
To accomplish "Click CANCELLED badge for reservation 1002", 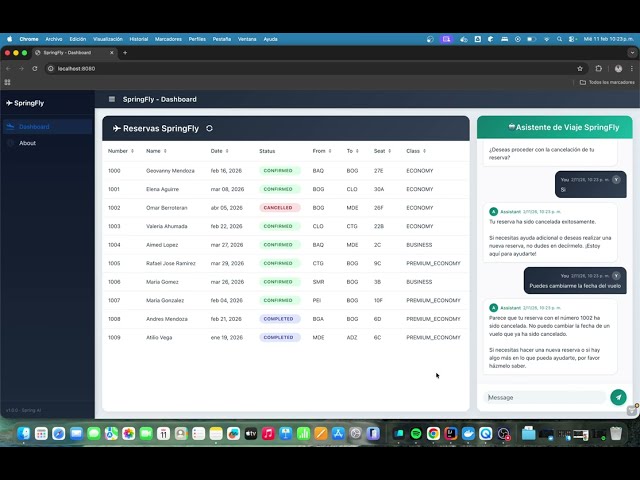I will [x=280, y=208].
